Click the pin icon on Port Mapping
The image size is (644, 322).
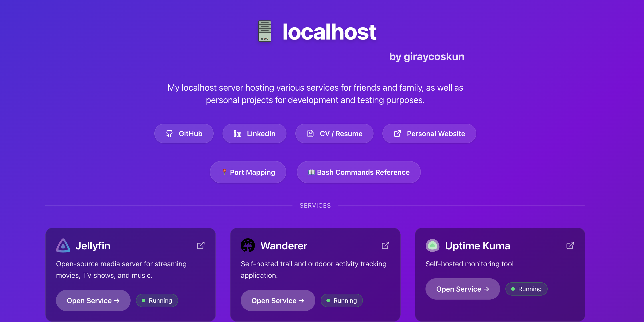coord(225,172)
